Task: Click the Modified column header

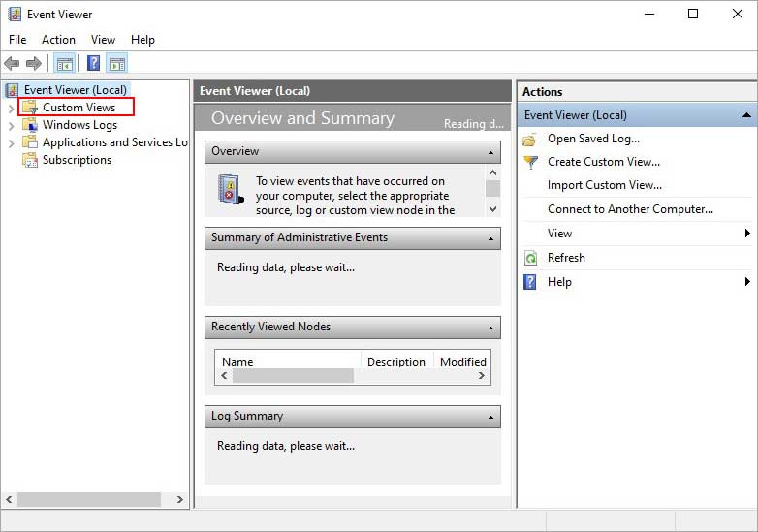Action: 462,360
